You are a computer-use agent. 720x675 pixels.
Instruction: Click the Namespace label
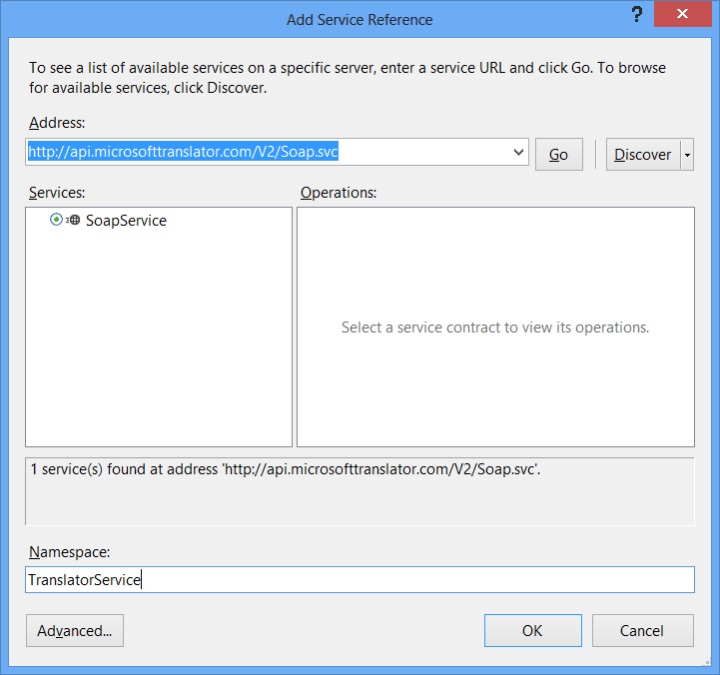(69, 552)
